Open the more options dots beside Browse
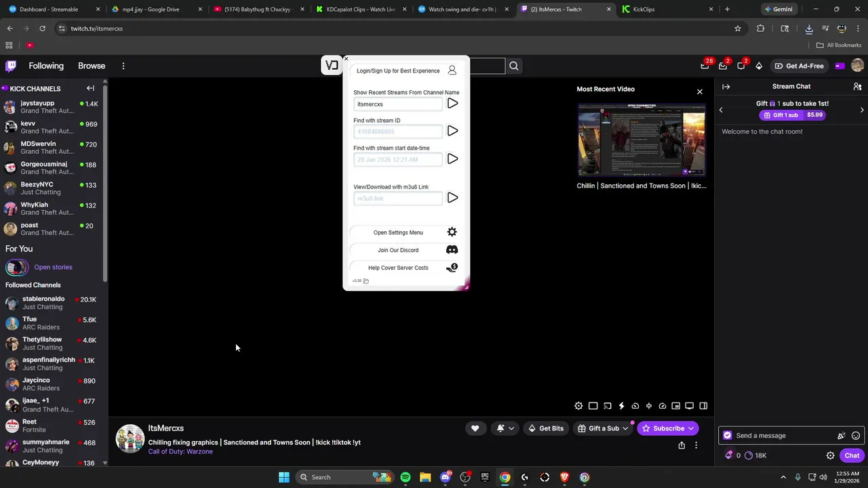The width and height of the screenshot is (868, 488). 123,66
